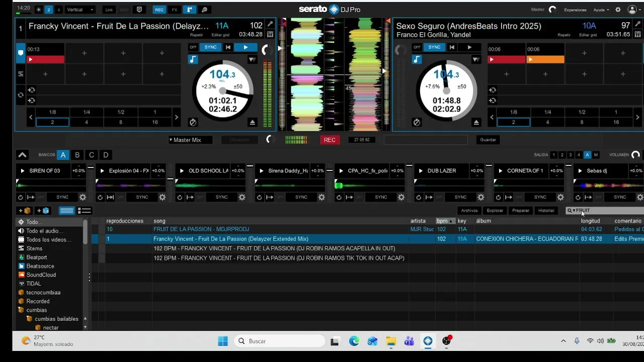Toggle the day mode sun icon
644x362 pixels.
pos(38,10)
